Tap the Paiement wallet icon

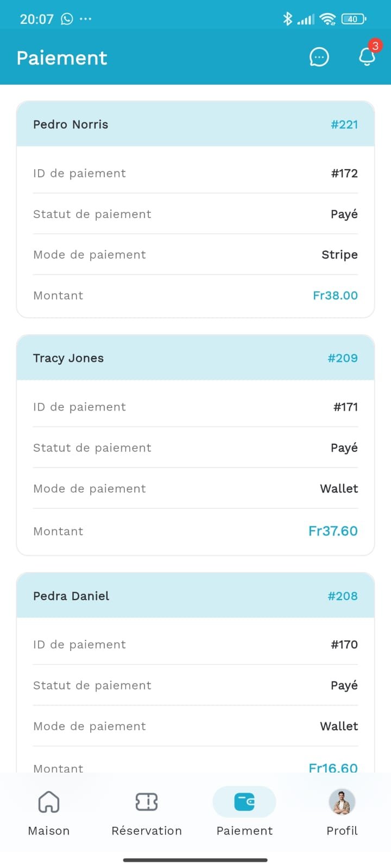coord(244,802)
